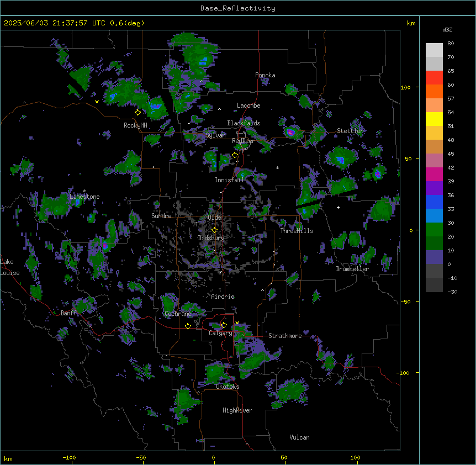Click the Base_Reflectivity title
The image size is (476, 465).
click(238, 8)
